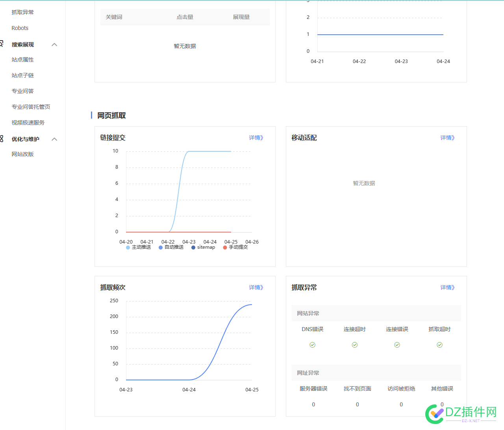Toggle 主动推送 legend series
This screenshot has height=430, width=504.
(x=139, y=247)
